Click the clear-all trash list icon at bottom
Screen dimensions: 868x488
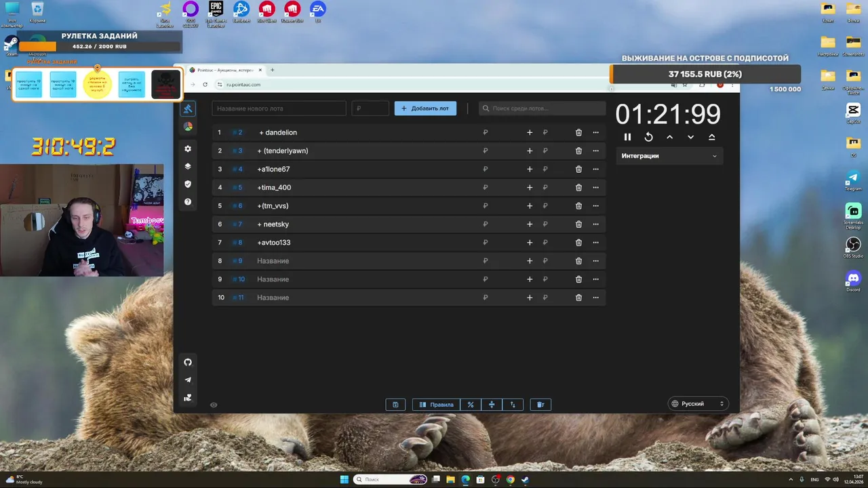(x=540, y=405)
